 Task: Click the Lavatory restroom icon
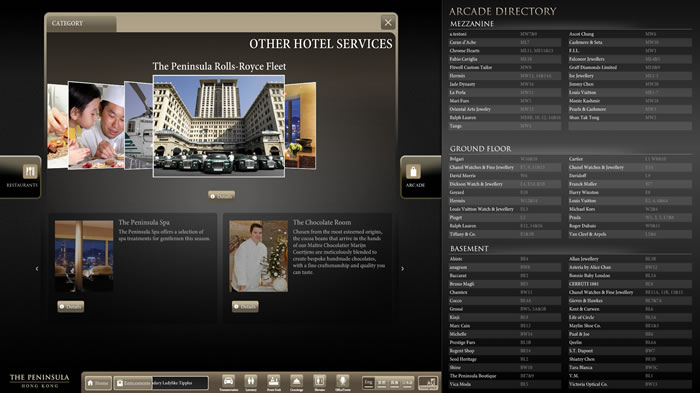pos(251,381)
